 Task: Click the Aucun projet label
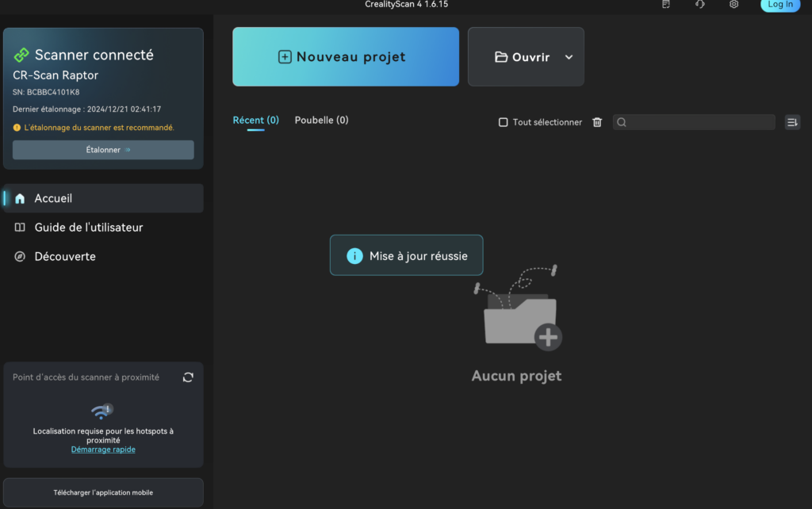(x=516, y=375)
